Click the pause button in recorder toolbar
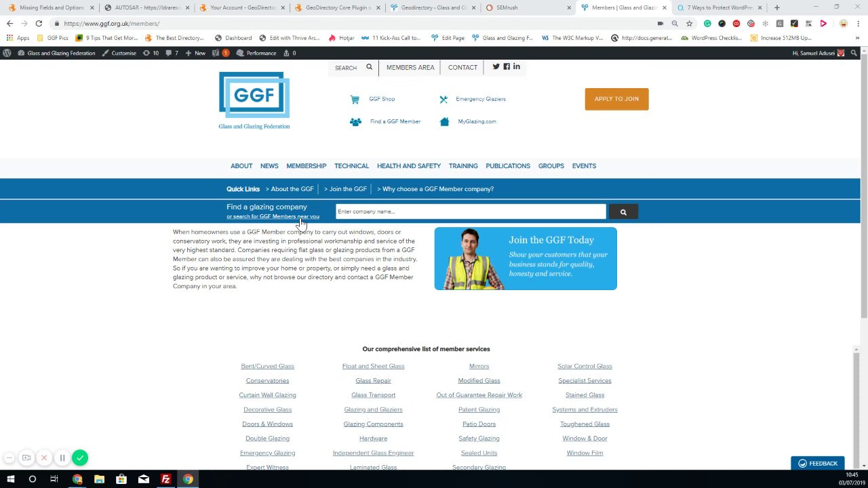The image size is (868, 488). pos(62,457)
